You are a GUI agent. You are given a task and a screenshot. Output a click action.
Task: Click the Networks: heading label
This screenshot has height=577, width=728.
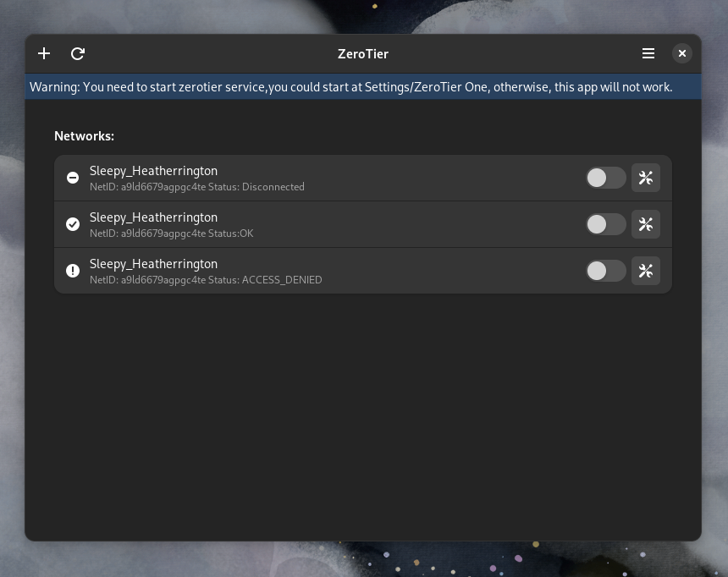tap(84, 136)
